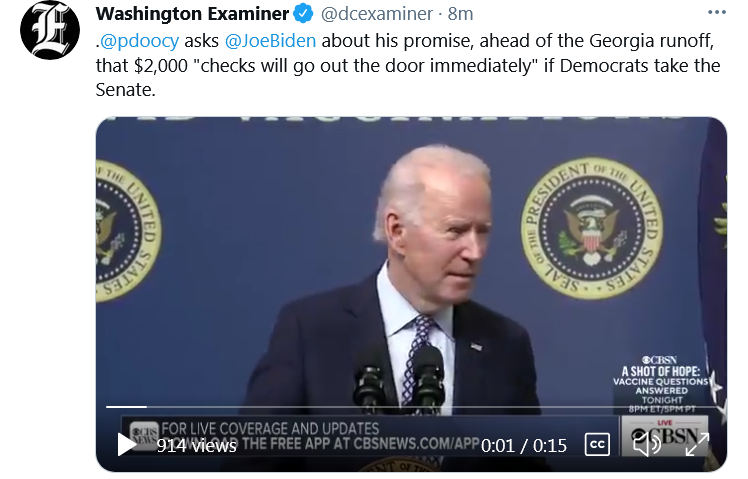The width and height of the screenshot is (748, 479).
Task: Open the @dcexaminer handle
Action: tap(377, 14)
